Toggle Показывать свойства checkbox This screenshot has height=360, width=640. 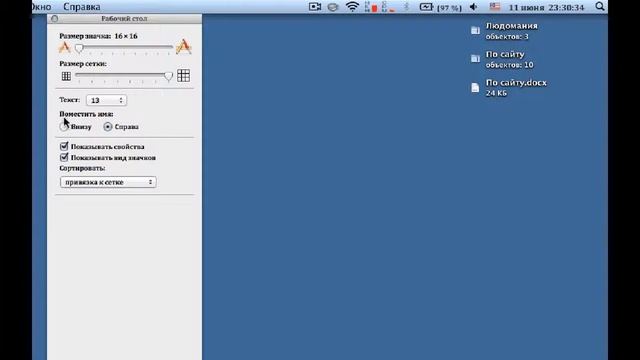[x=64, y=146]
